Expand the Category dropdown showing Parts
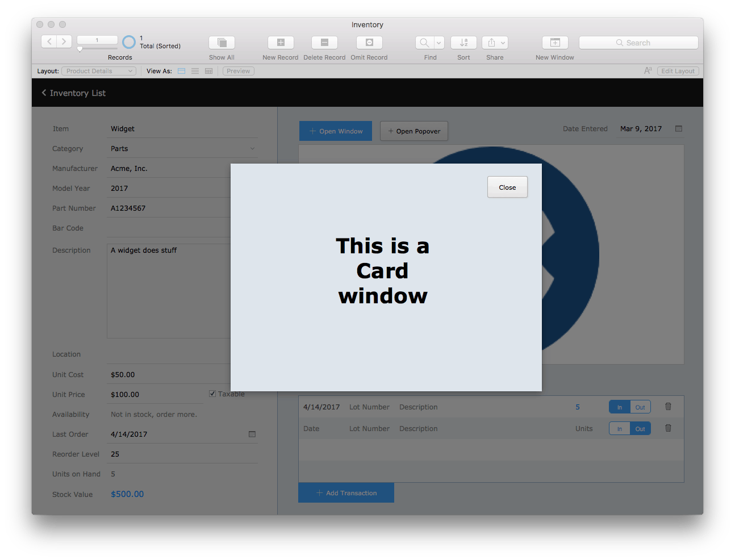 [x=252, y=148]
